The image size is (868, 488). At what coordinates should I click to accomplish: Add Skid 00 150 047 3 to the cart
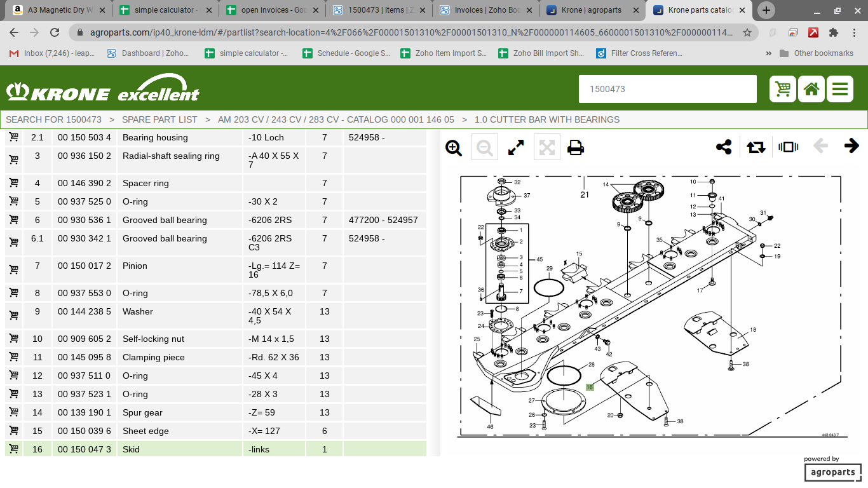pyautogui.click(x=13, y=449)
